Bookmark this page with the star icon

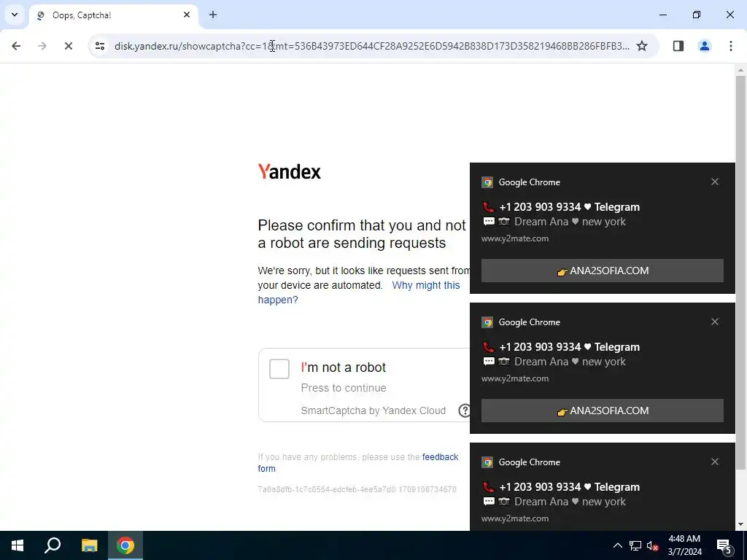(642, 46)
